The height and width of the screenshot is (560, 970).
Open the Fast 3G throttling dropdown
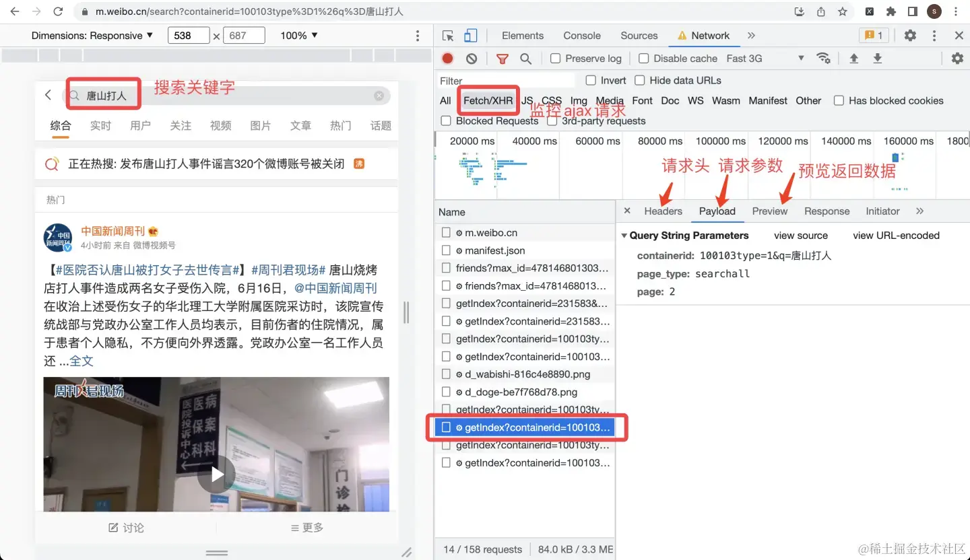coord(768,58)
